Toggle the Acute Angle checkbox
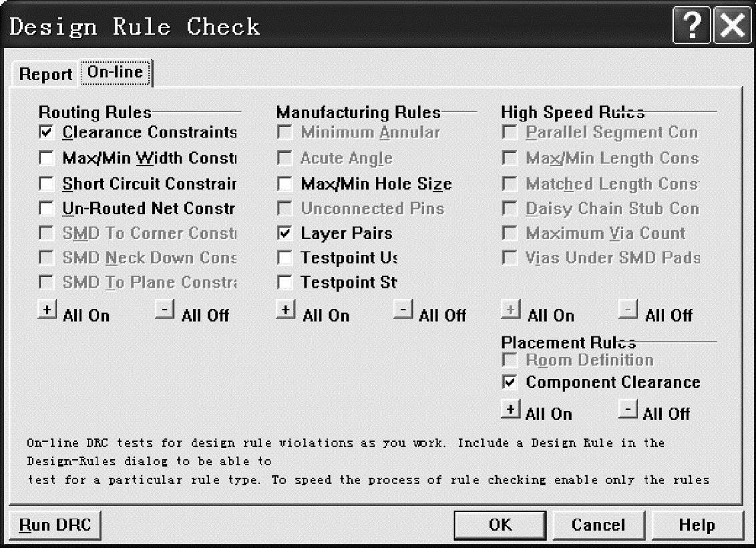Screen dimensions: 756x548 tap(285, 158)
